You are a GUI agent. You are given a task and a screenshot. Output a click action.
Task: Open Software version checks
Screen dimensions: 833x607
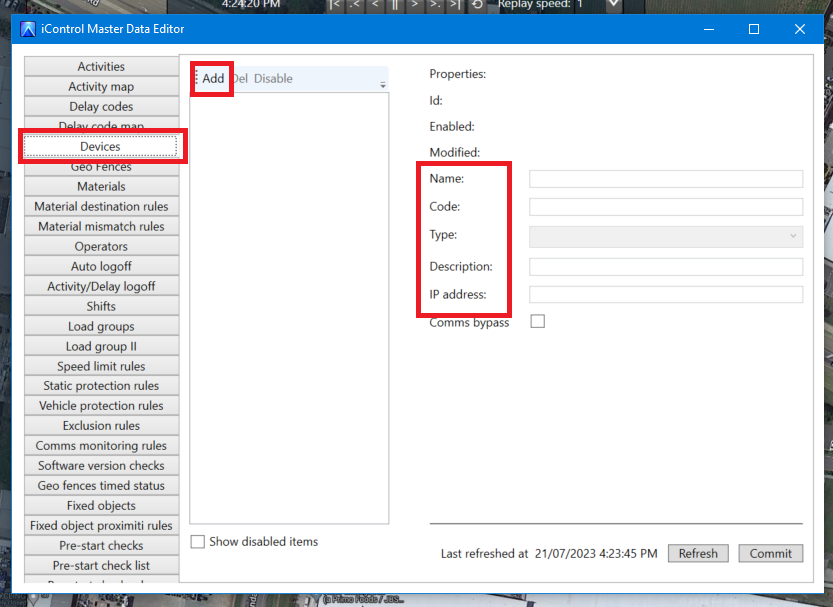tap(101, 465)
